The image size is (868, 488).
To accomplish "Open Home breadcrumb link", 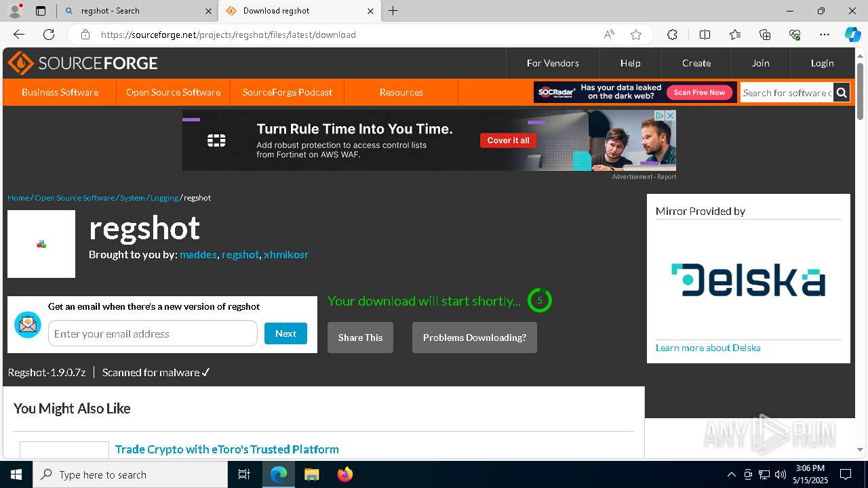I will pos(18,198).
